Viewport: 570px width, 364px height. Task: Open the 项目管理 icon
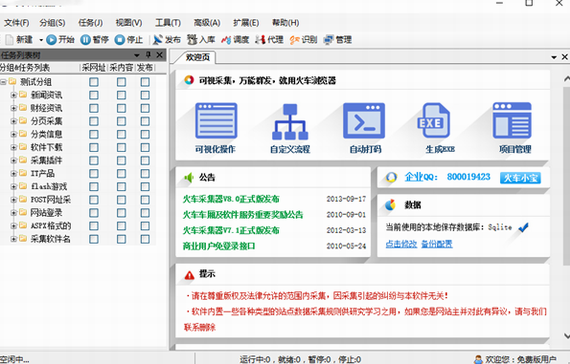(512, 120)
